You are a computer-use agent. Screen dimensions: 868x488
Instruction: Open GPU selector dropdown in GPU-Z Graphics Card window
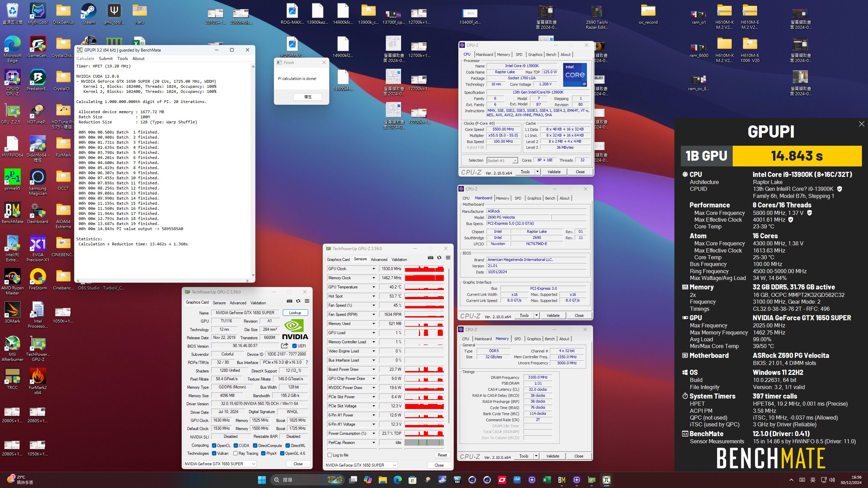[220, 464]
